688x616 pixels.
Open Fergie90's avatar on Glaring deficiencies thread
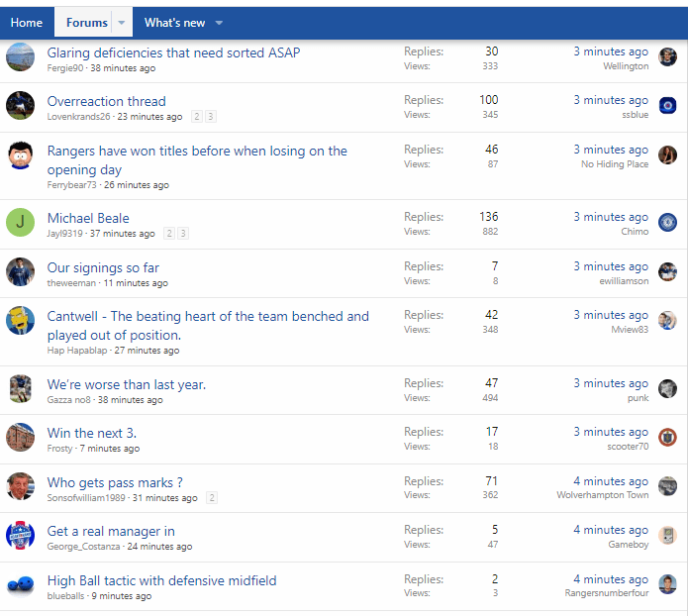[x=20, y=57]
